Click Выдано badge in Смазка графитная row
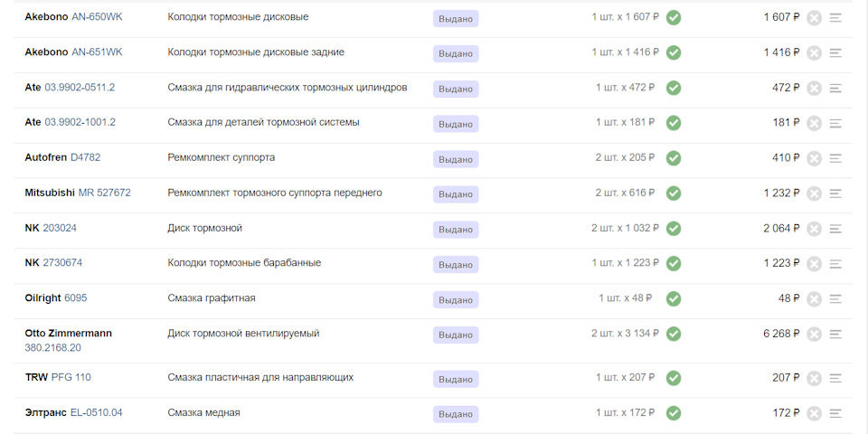 pos(456,299)
